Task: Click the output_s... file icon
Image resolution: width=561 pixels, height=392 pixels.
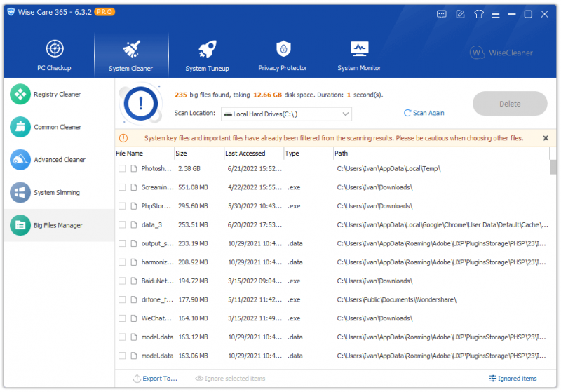Action: [134, 243]
